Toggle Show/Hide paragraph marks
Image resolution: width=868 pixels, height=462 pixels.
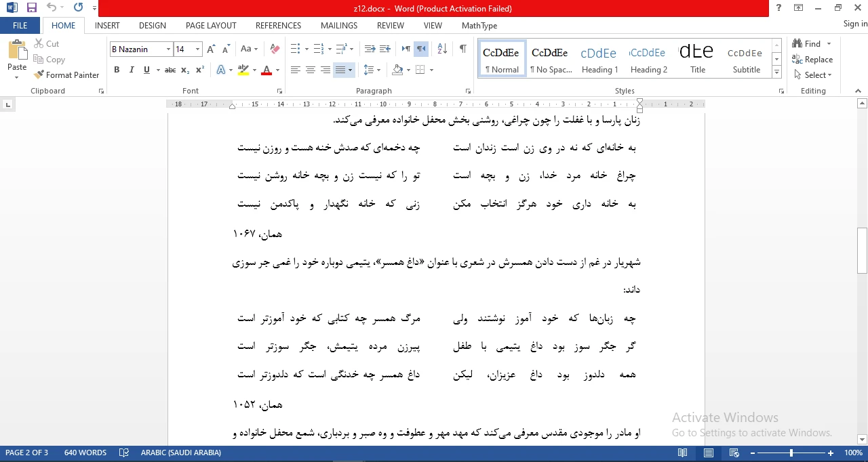(462, 49)
